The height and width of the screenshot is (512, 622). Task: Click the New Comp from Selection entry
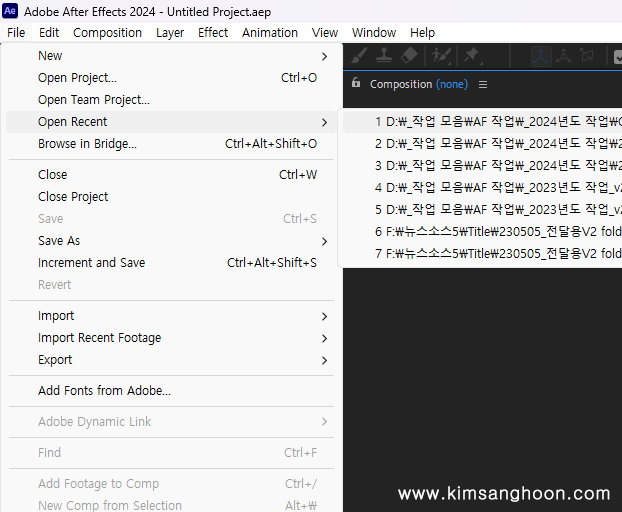(171, 505)
